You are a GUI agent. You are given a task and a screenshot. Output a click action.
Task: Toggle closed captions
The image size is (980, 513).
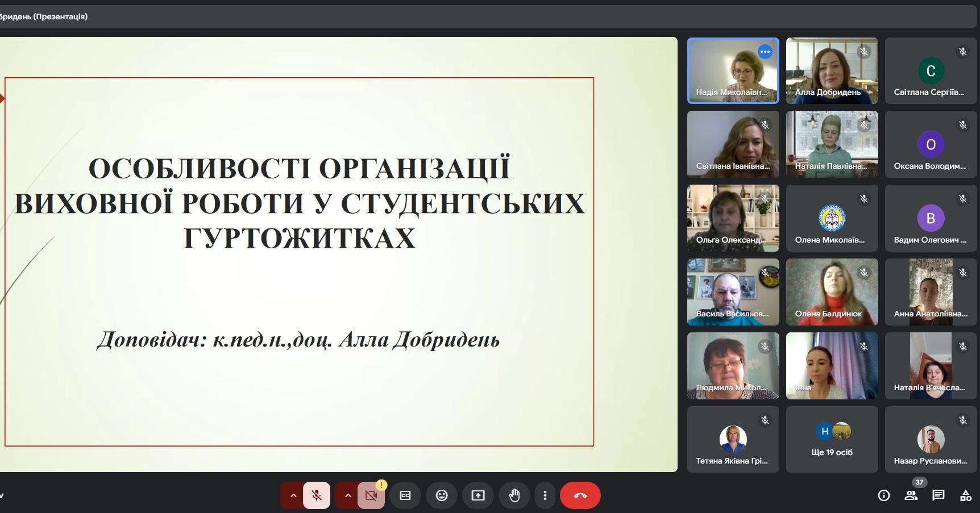(405, 495)
